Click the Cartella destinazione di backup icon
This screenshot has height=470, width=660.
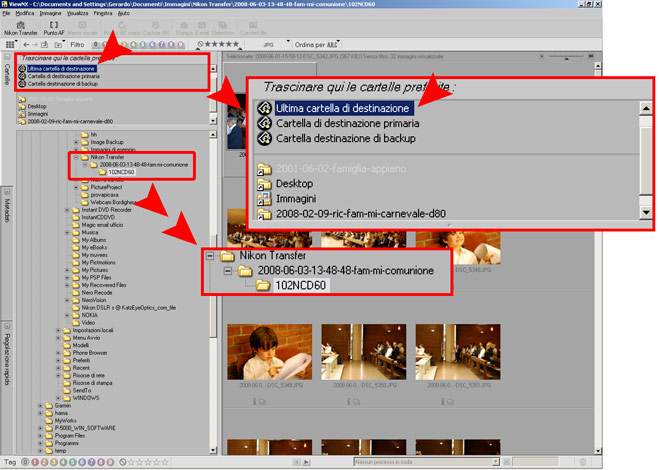pyautogui.click(x=22, y=84)
